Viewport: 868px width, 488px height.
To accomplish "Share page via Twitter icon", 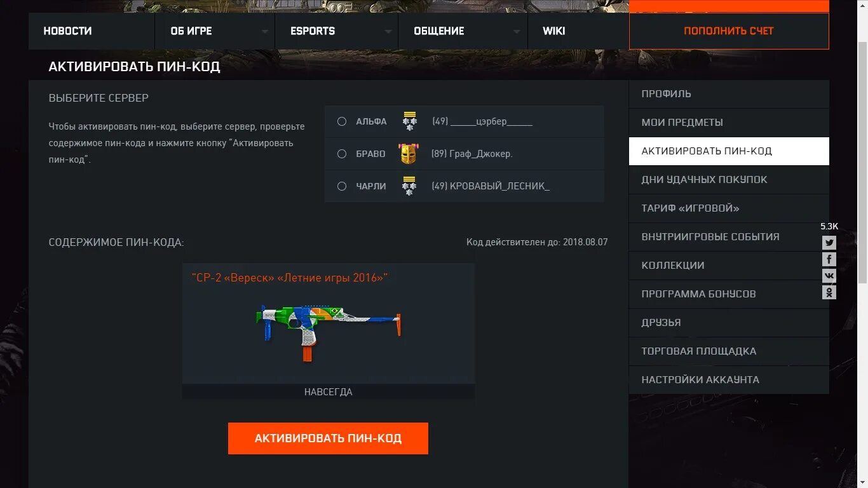I will (829, 242).
